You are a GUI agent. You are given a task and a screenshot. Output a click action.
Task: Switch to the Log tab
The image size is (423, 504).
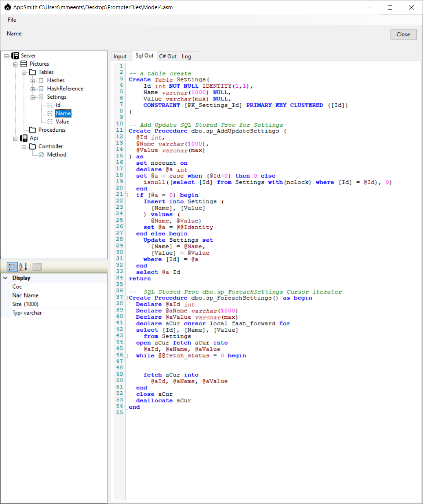(186, 56)
